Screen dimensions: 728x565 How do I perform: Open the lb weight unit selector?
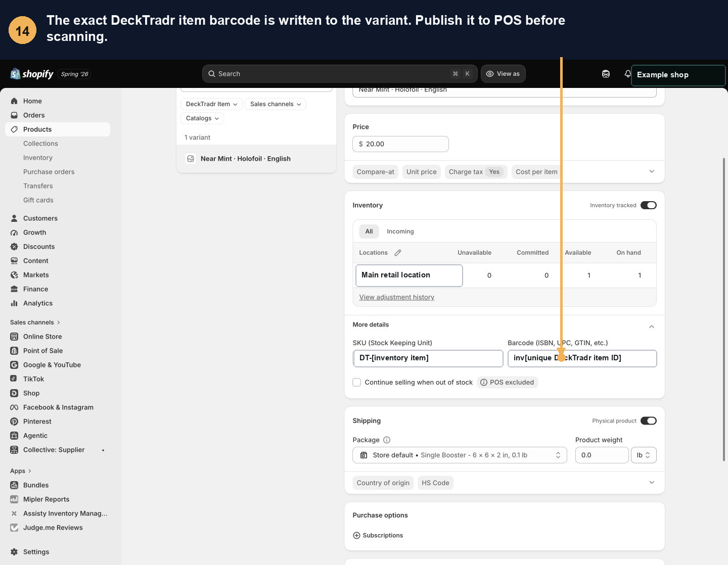pos(644,455)
